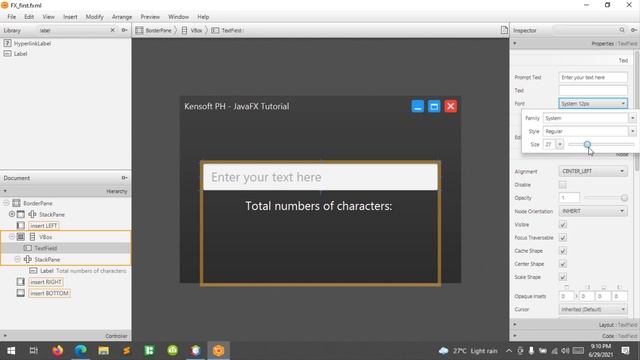Open the Node Orientation dropdown
Image resolution: width=640 pixels, height=360 pixels.
[x=593, y=211]
